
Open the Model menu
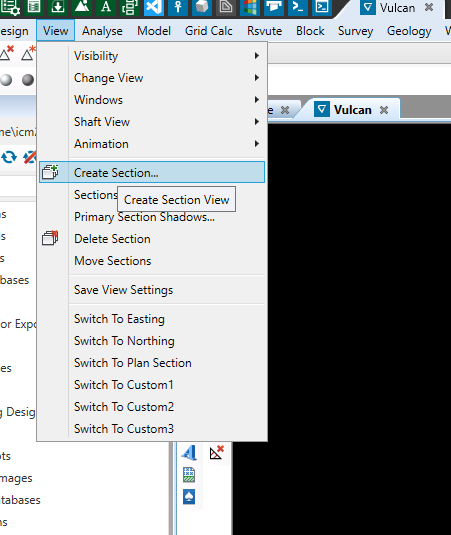(154, 31)
